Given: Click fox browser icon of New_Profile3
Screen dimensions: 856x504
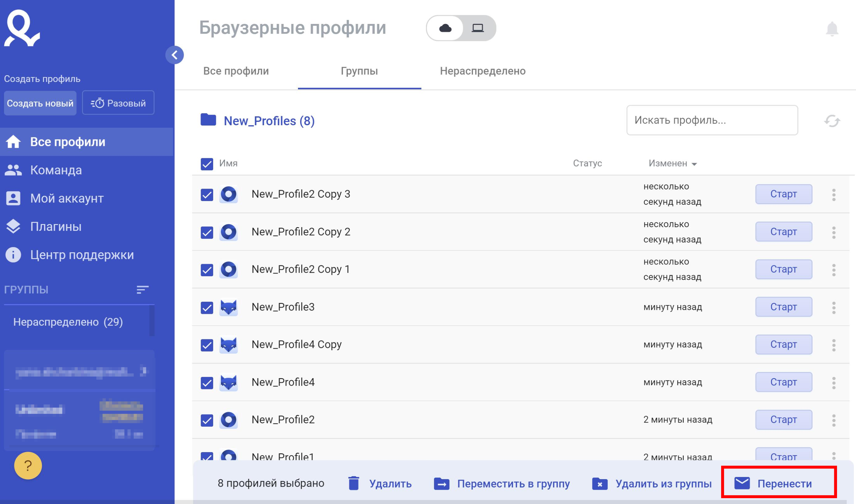Looking at the screenshot, I should 229,307.
